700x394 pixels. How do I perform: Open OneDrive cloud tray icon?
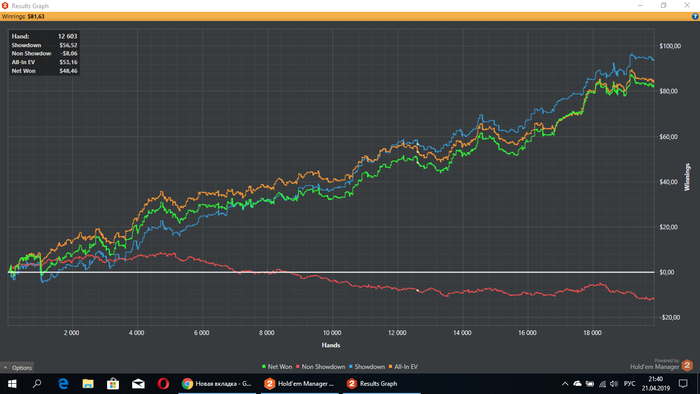(x=577, y=384)
